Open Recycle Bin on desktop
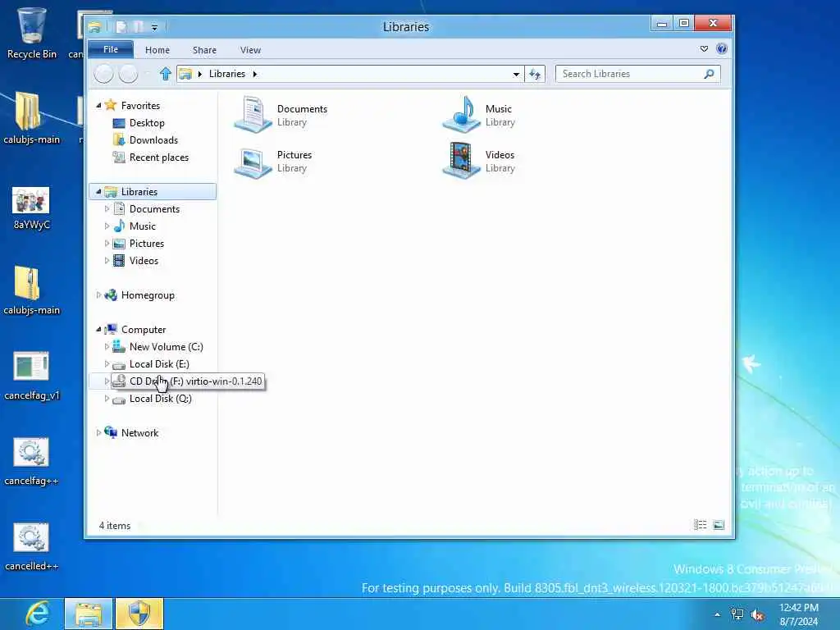Image resolution: width=840 pixels, height=630 pixels. coord(32,33)
